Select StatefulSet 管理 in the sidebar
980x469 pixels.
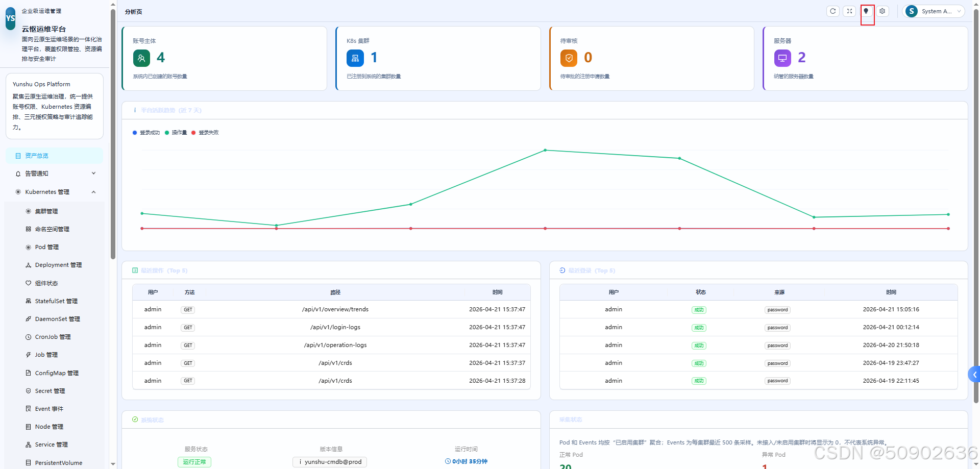55,301
